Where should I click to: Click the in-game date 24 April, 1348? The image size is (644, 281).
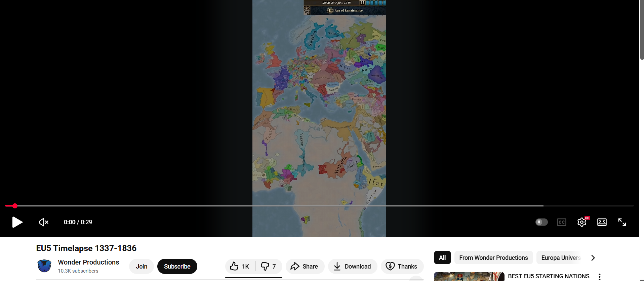click(x=336, y=3)
